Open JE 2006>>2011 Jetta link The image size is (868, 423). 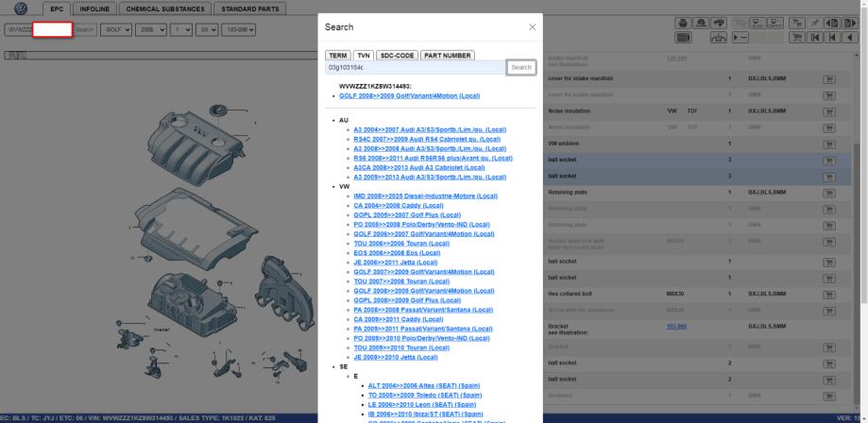[395, 262]
